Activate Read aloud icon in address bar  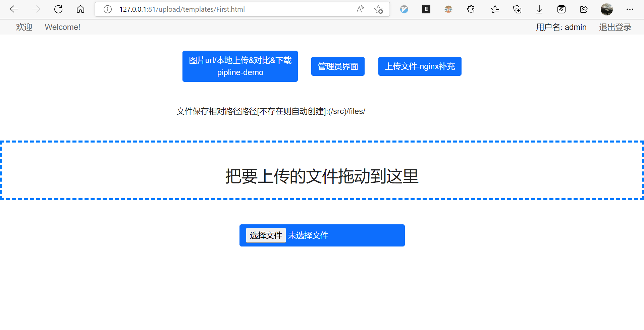pyautogui.click(x=361, y=9)
